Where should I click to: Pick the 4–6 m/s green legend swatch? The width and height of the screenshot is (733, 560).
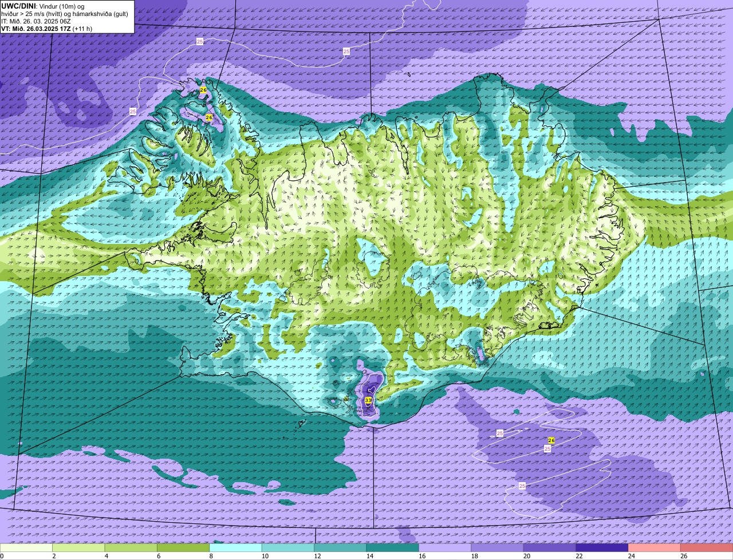[131, 548]
